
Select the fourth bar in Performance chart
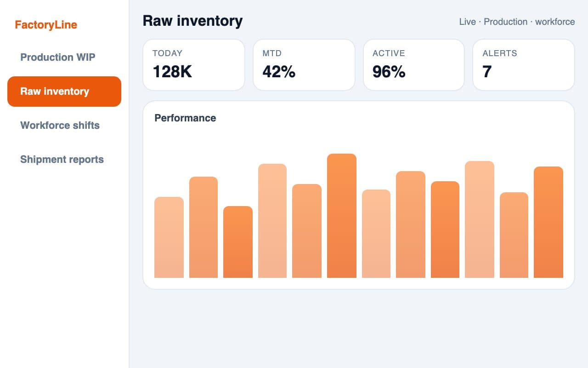coord(272,221)
